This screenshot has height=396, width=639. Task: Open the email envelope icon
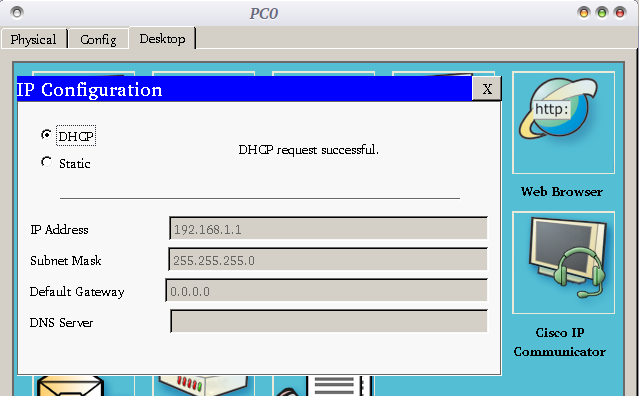(70, 385)
